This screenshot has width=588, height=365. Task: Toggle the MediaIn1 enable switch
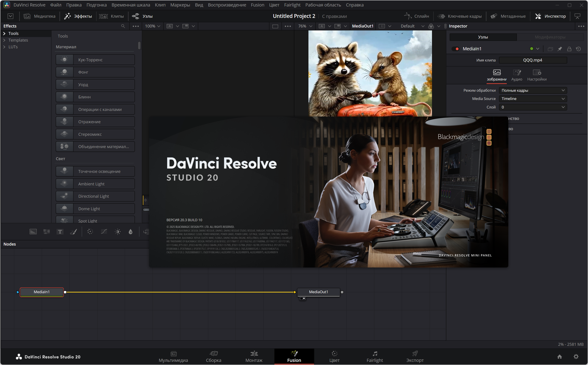456,49
